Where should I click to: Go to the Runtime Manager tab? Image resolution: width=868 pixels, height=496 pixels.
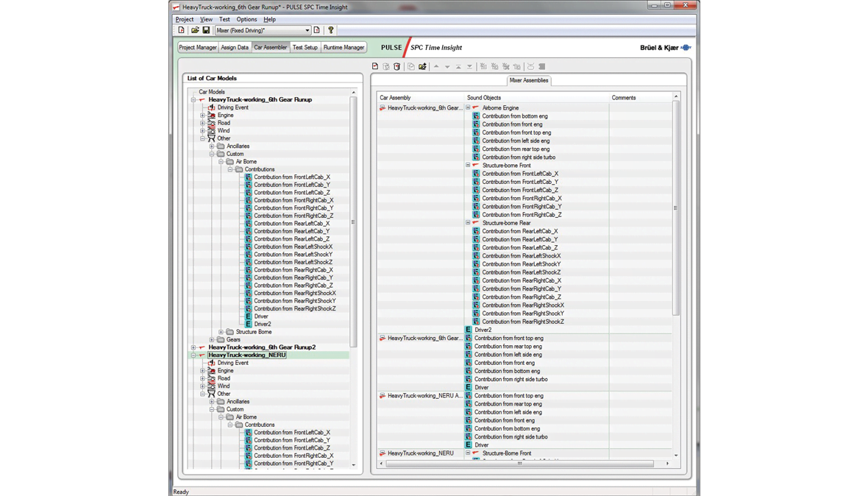[x=344, y=47]
